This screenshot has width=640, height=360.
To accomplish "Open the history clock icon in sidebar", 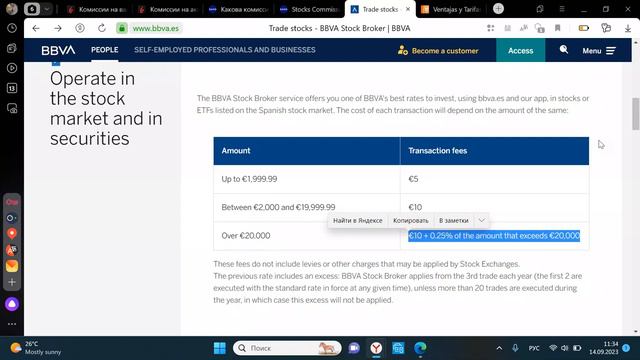I will point(12,28).
